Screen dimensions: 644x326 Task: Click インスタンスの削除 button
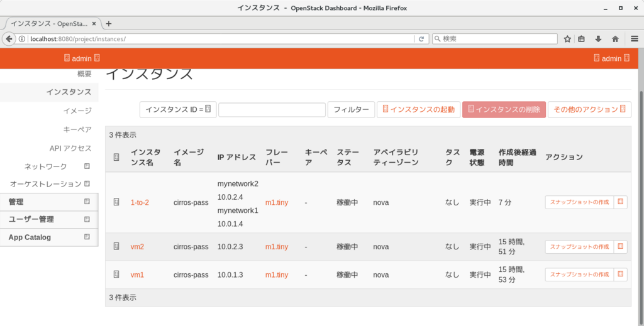[x=504, y=109]
